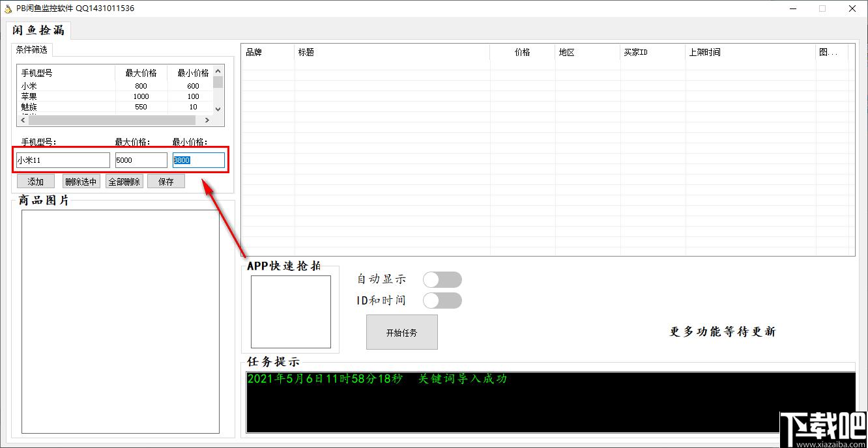Click the 1000 max price cell
The height and width of the screenshot is (448, 868).
[141, 96]
